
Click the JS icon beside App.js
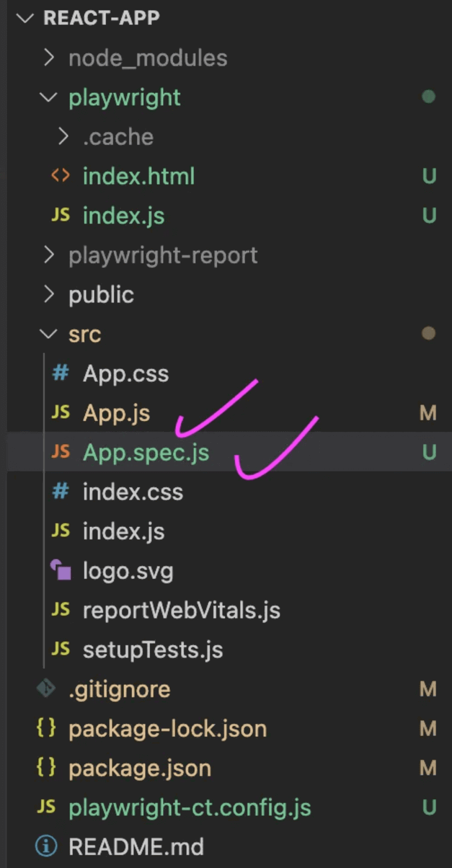pyautogui.click(x=60, y=413)
